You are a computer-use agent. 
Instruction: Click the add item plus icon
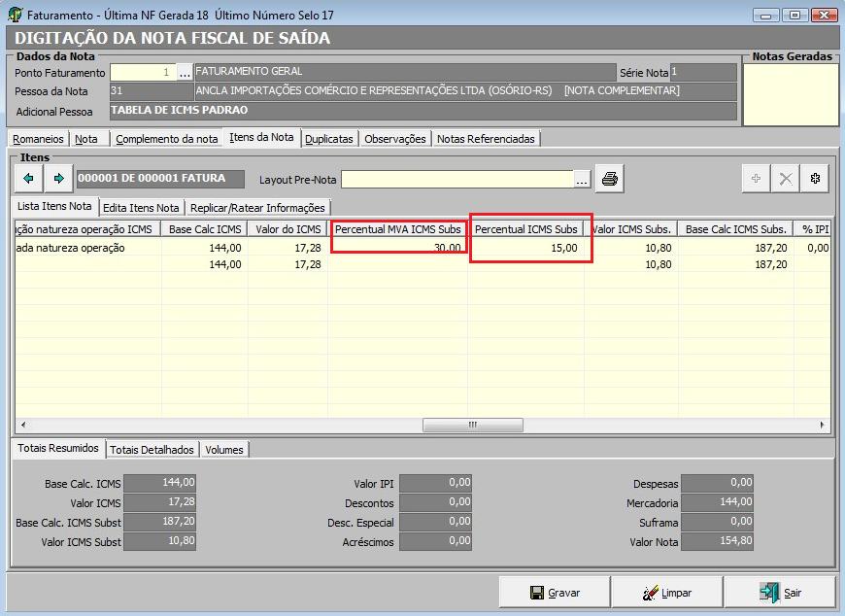(x=756, y=179)
